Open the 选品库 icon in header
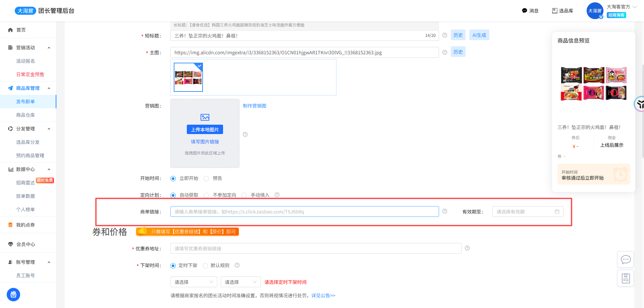 click(555, 11)
